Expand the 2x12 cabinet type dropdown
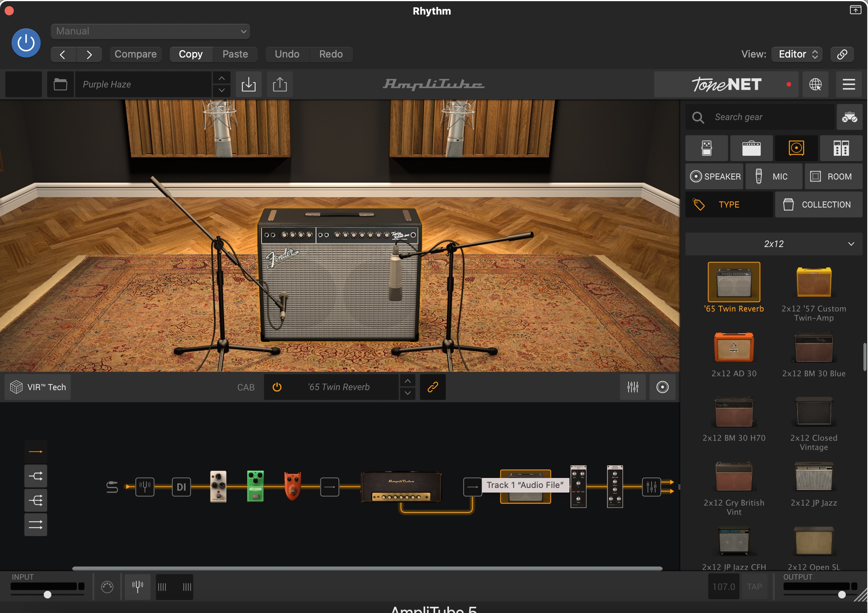Image resolution: width=868 pixels, height=613 pixels. [x=774, y=244]
